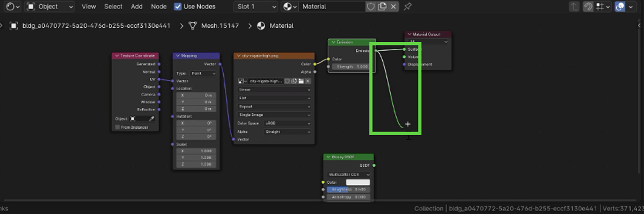Click the Rotation Y field in Mapping
Viewport: 644px width, 214px height.
pos(196,130)
